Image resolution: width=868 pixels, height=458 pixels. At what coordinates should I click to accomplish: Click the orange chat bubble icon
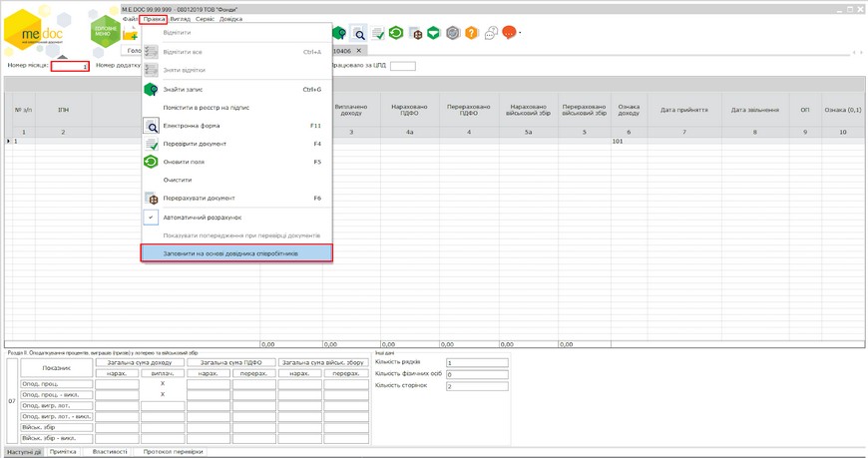coord(509,33)
